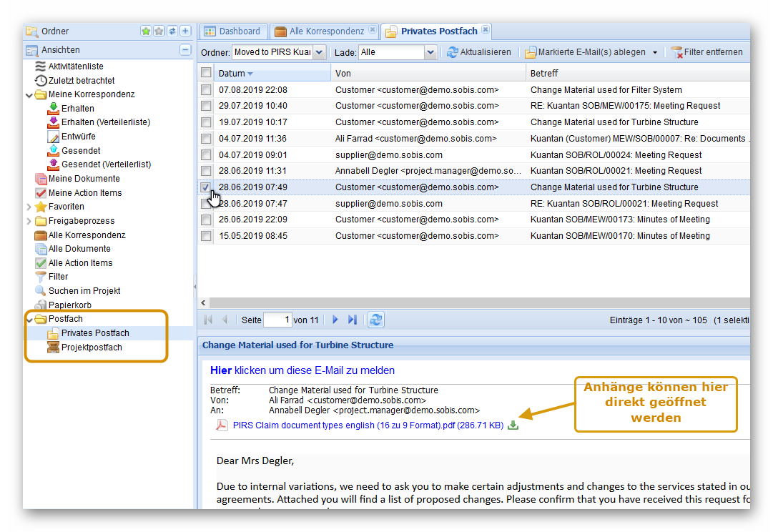Open the Ordner folder dropdown
The image size is (773, 532).
pos(319,52)
